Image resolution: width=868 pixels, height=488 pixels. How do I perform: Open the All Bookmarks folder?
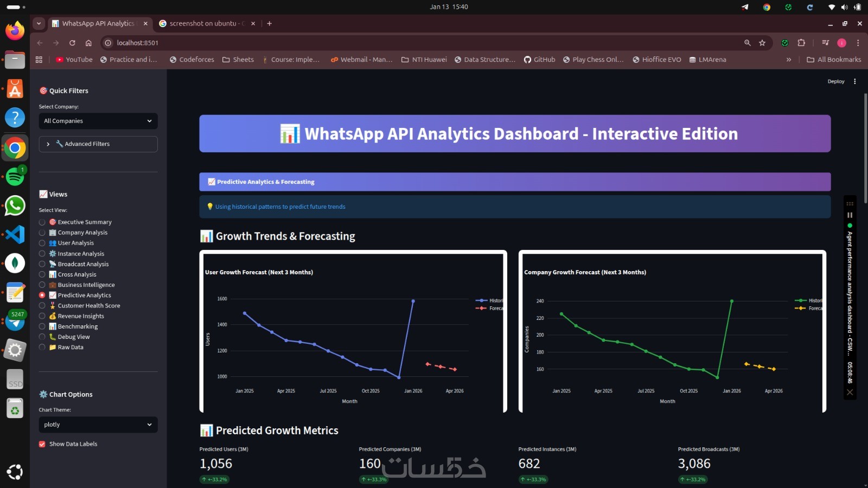pos(834,60)
